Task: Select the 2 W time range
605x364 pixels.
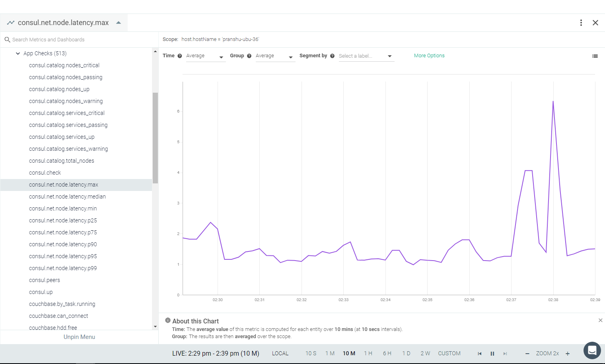Action: [425, 353]
